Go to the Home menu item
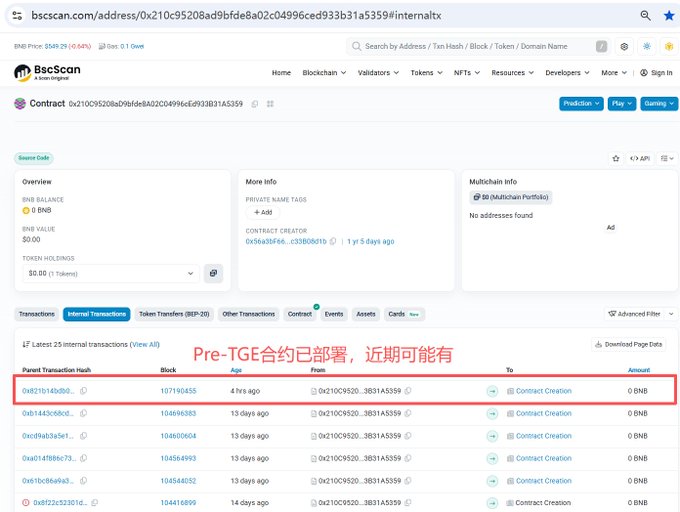Viewport: 680px width, 512px height. coord(281,73)
